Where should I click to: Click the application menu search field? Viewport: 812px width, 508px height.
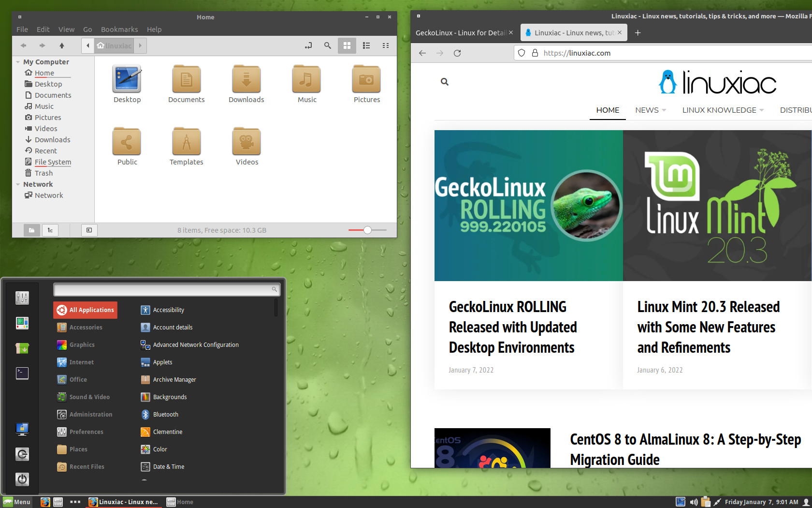point(167,289)
